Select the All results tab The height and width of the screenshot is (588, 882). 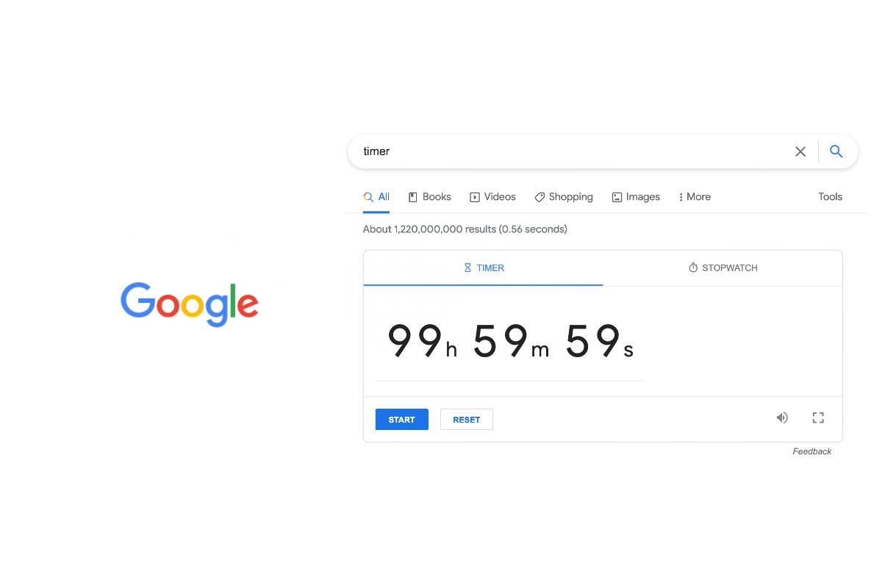[376, 197]
